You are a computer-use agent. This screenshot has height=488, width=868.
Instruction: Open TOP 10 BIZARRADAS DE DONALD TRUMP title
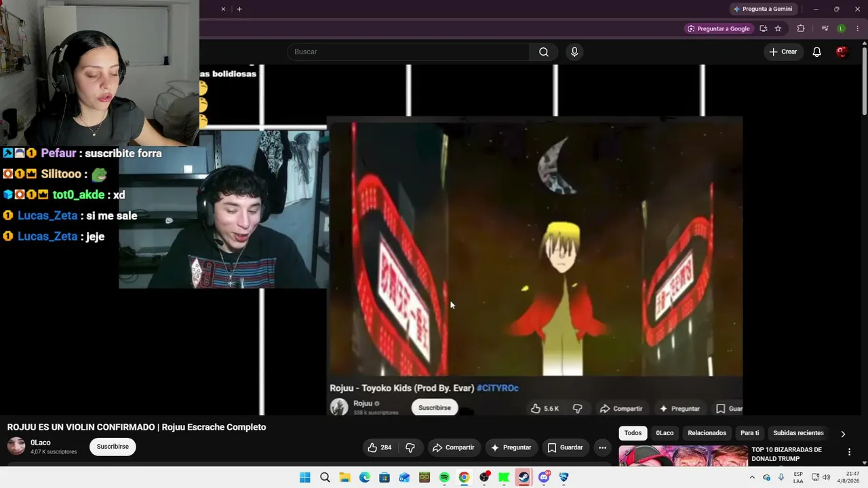point(787,454)
